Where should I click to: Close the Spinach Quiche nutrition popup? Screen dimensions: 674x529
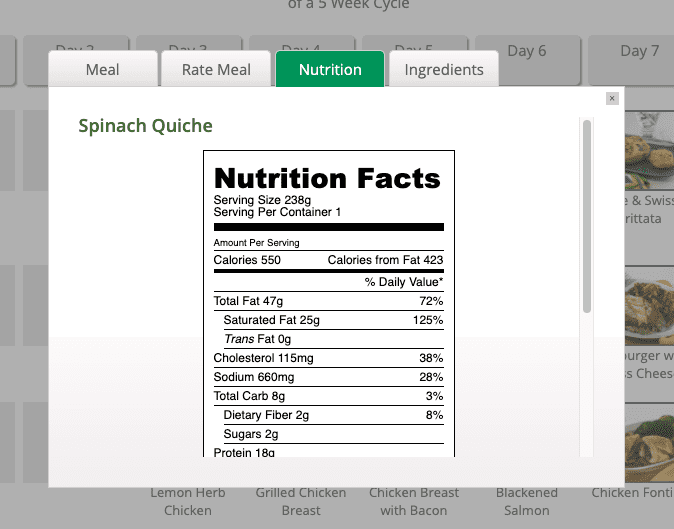pos(612,98)
